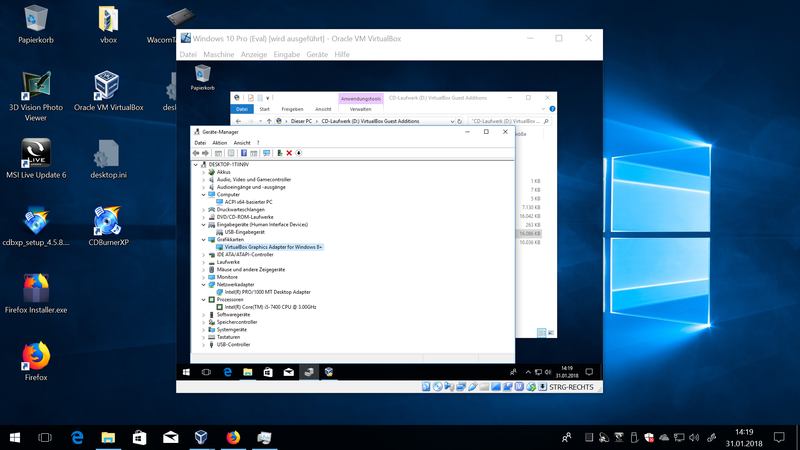Select the USB-Eingabegerät entry
Screen dimensions: 800x450
click(244, 232)
